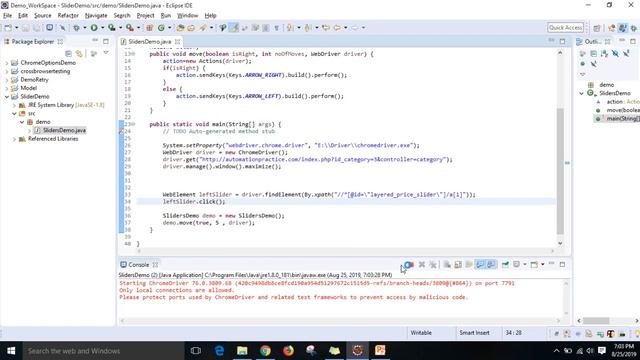Toggle Skip All Breakpoints button

pyautogui.click(x=62, y=28)
